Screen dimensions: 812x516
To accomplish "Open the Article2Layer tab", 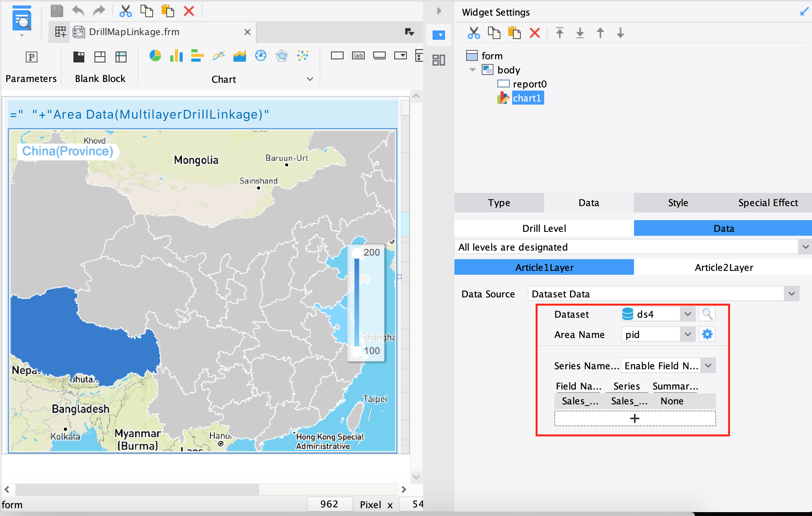I will (723, 267).
